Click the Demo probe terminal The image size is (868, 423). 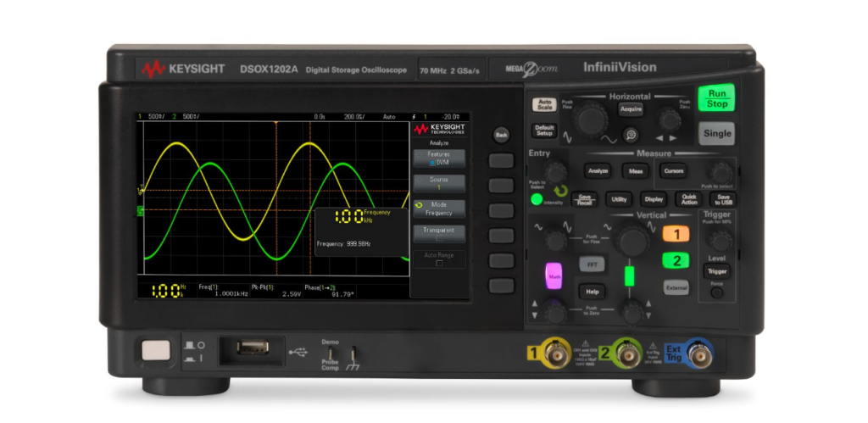pyautogui.click(x=330, y=352)
